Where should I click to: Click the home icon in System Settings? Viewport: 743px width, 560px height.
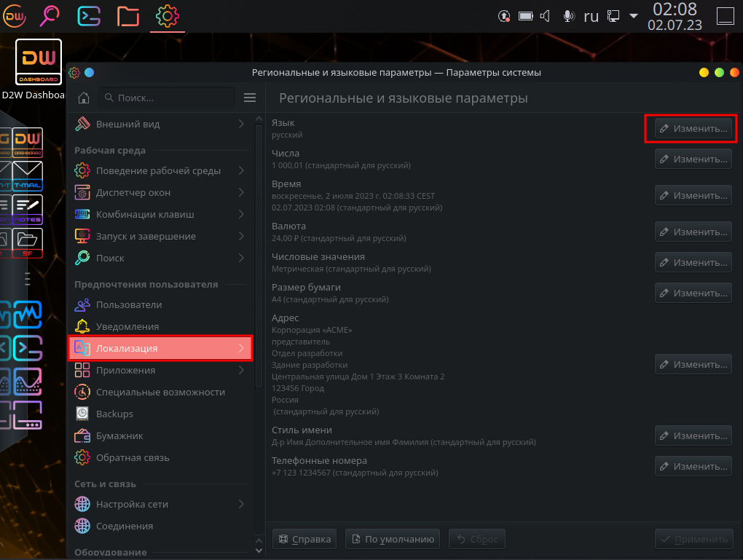coord(84,98)
